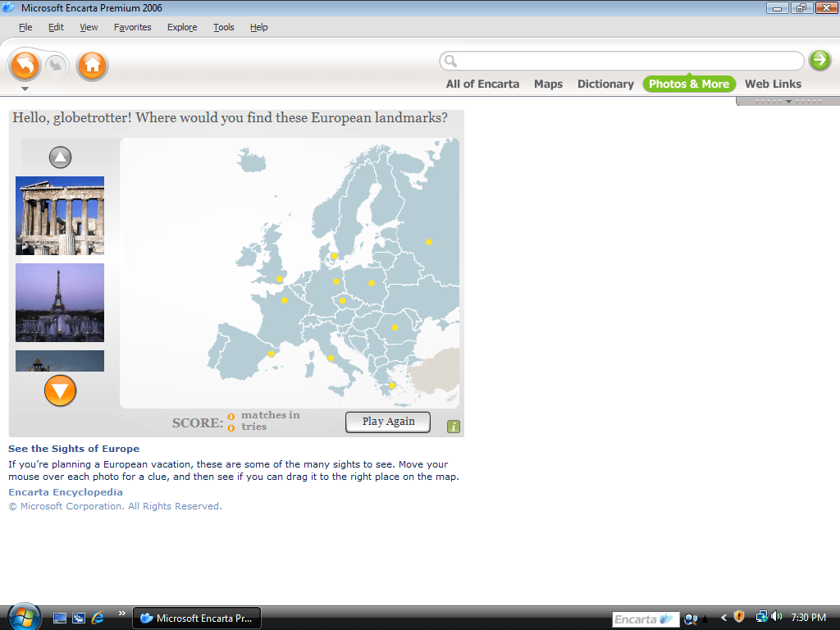Click the Play Again button

388,422
